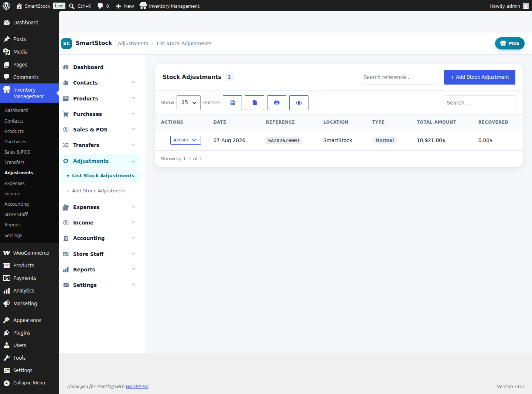Go to Posts in WordPress menu
This screenshot has width=532, height=394.
(x=30, y=39)
